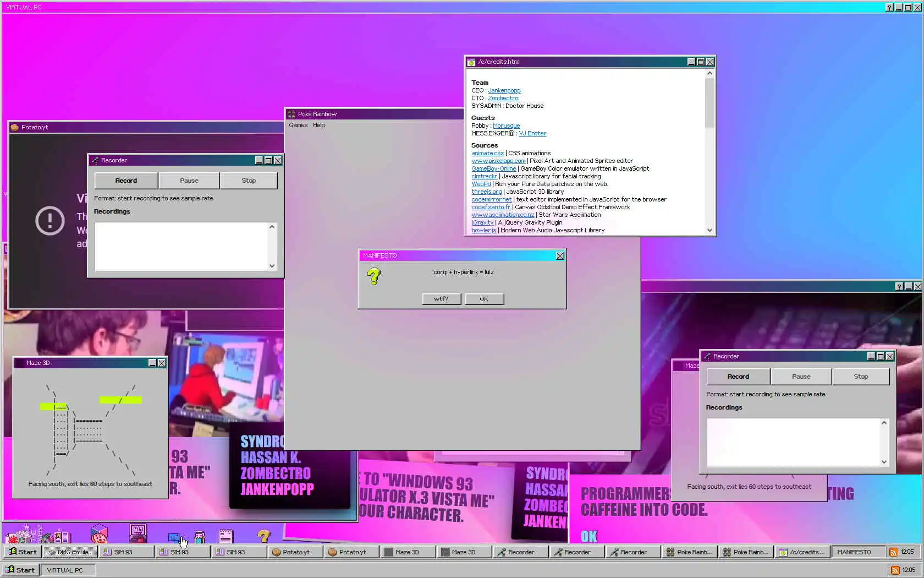
Task: Follow the clmtrackr link
Action: [x=485, y=176]
